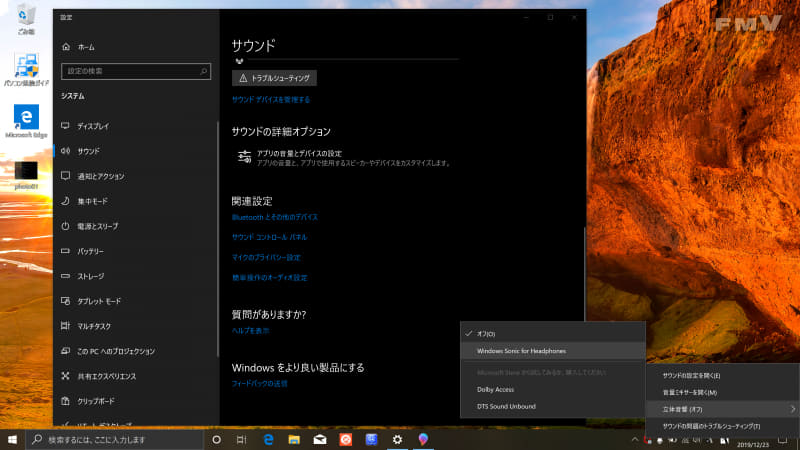Choose Windows Sonic for Headphones
Image resolution: width=800 pixels, height=450 pixels.
(553, 351)
